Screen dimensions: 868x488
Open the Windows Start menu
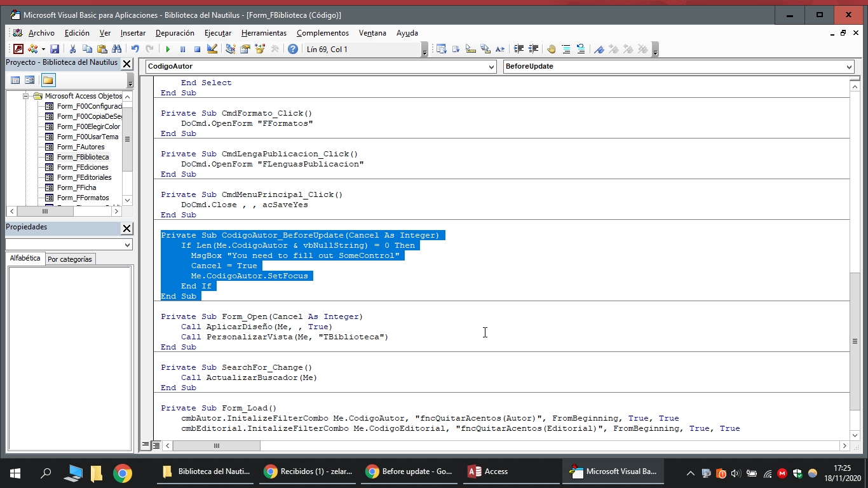point(15,472)
